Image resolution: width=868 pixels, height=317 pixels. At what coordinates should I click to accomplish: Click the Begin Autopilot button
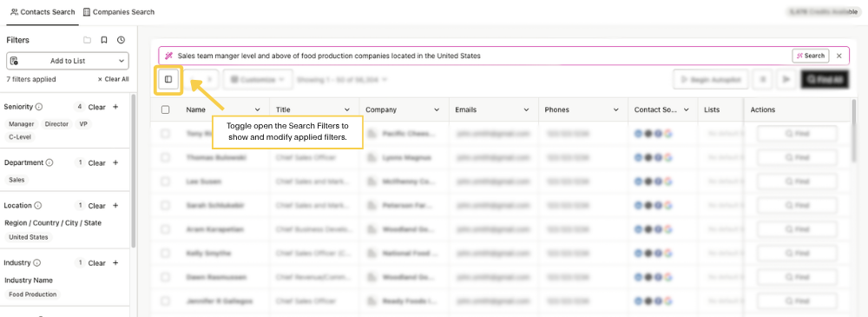[x=711, y=80]
